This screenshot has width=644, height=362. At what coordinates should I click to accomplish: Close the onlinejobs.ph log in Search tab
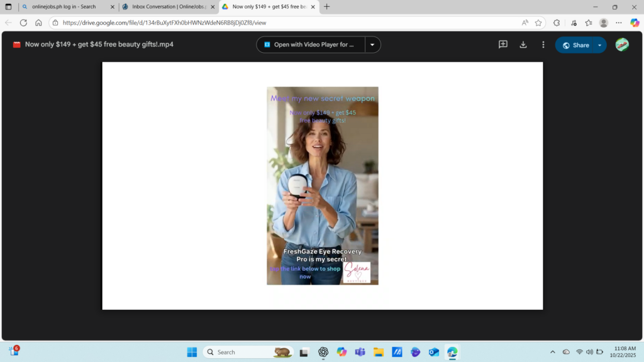113,7
